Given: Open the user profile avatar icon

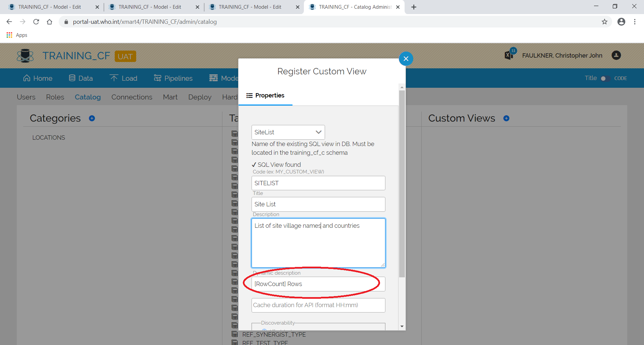Looking at the screenshot, I should point(616,56).
